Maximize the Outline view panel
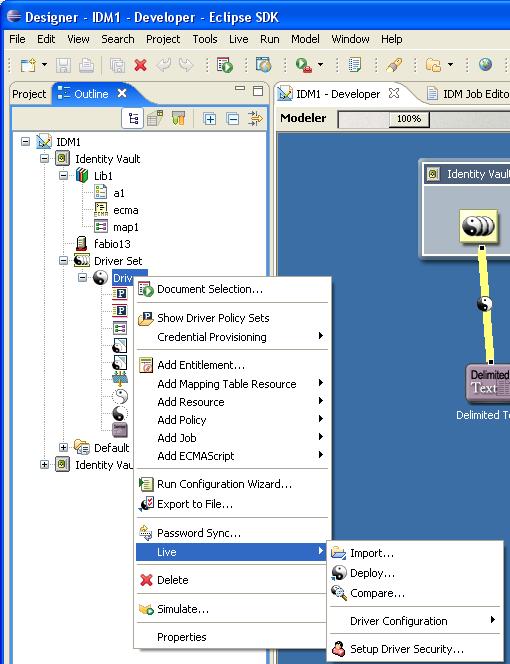Image resolution: width=510 pixels, height=664 pixels. tap(258, 91)
